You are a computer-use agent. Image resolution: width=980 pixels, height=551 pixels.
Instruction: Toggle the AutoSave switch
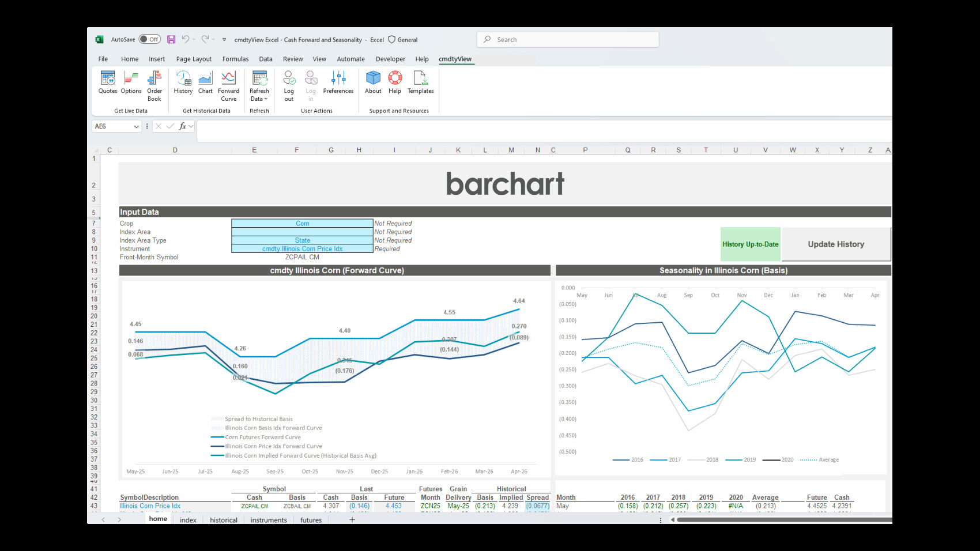click(150, 39)
